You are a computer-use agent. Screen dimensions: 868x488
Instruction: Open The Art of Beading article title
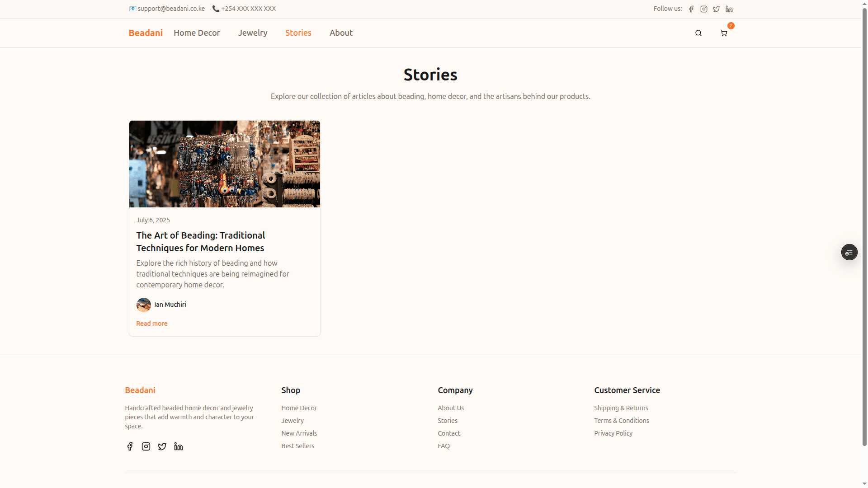click(x=201, y=242)
